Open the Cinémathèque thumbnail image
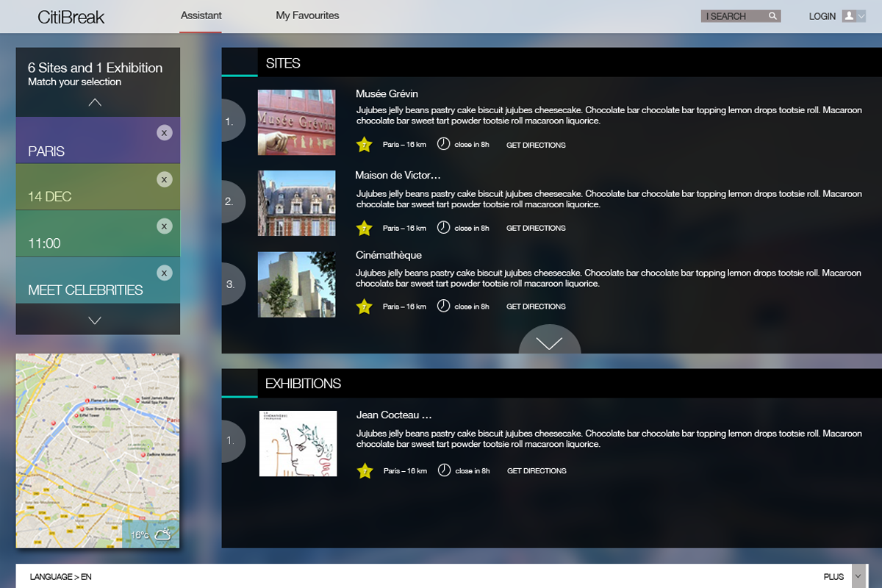Viewport: 882px width, 588px height. pos(296,284)
